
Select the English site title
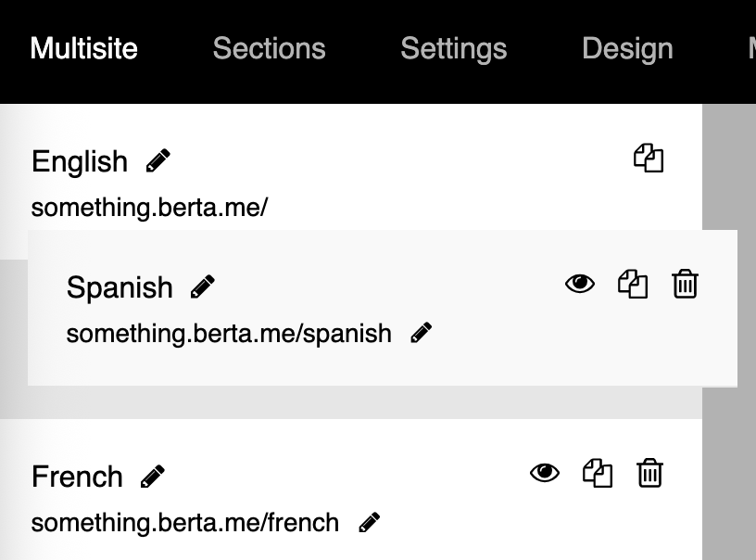click(80, 161)
